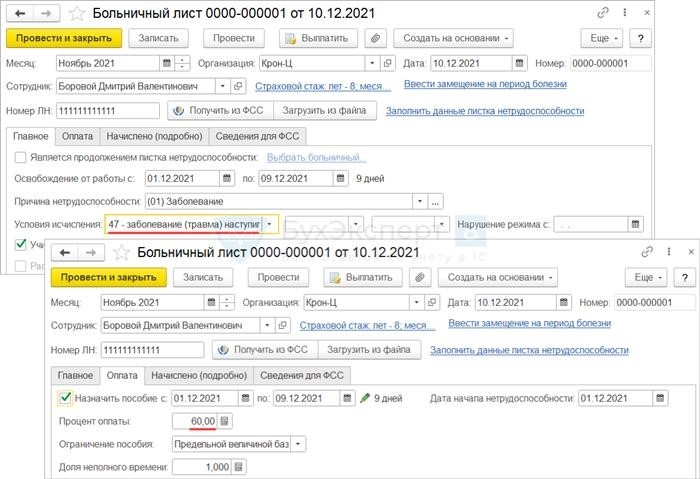Click ellipsis button next to Причина нетрудоспособности
The image size is (700, 479).
pos(435,201)
